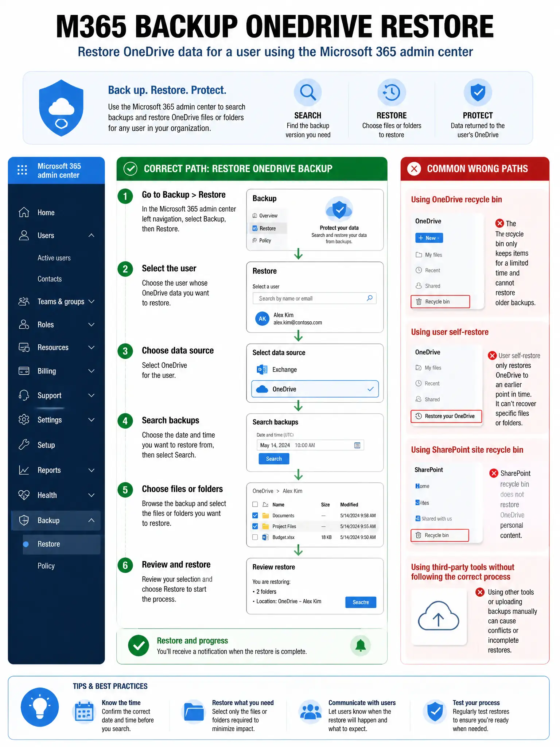Viewport: 560px width, 747px height.
Task: Select Policy under Backup in sidebar
Action: tap(46, 566)
